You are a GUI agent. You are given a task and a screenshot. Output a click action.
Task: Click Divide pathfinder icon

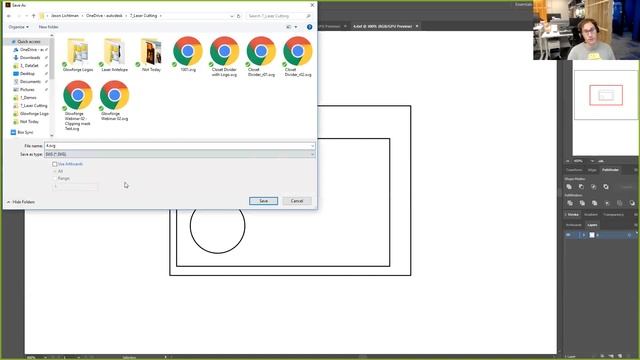[570, 203]
